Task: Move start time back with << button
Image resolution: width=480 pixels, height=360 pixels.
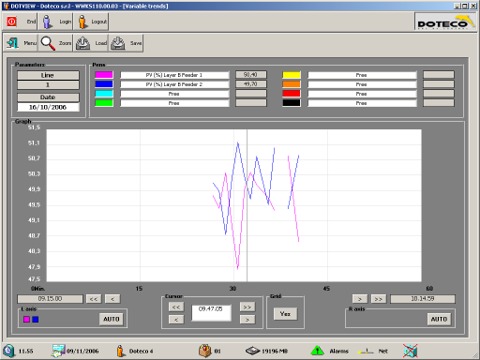Action: 94,299
